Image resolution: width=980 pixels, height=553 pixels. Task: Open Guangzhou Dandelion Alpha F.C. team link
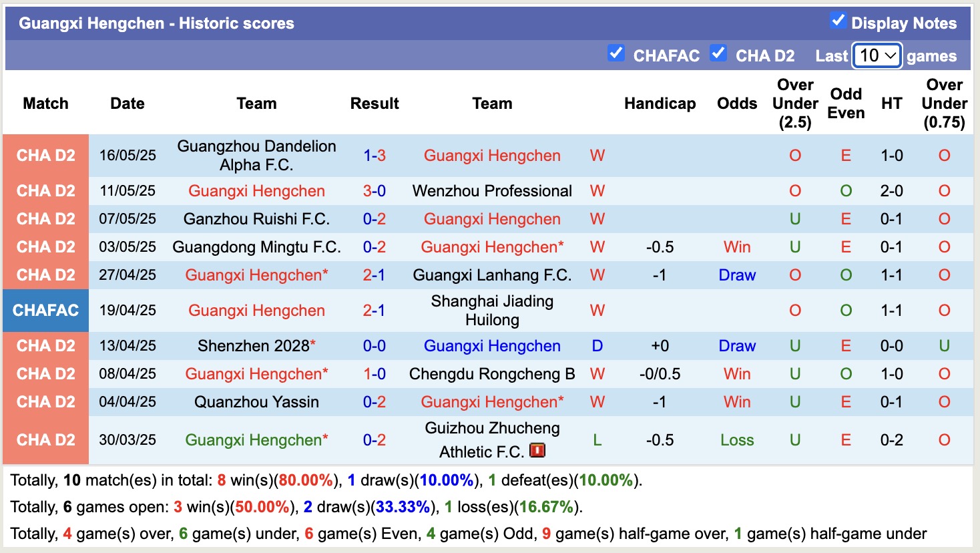tap(256, 156)
